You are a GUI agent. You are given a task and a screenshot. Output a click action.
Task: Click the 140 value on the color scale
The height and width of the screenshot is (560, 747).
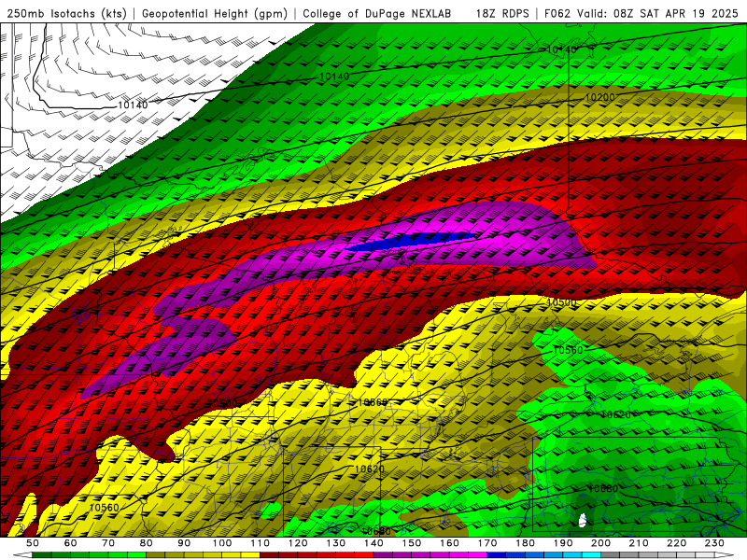pos(373,543)
